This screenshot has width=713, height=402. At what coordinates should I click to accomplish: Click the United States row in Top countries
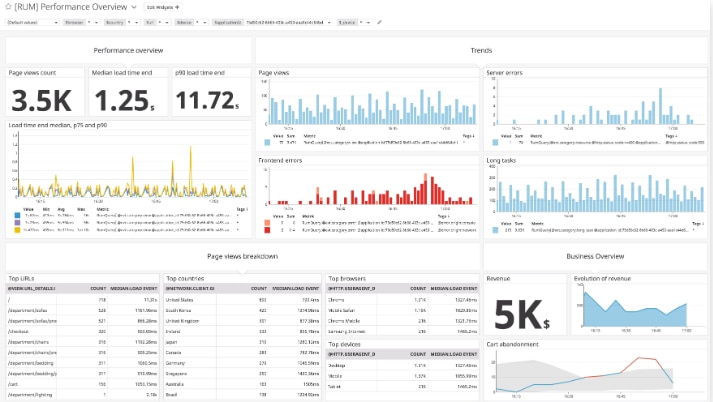tap(242, 300)
